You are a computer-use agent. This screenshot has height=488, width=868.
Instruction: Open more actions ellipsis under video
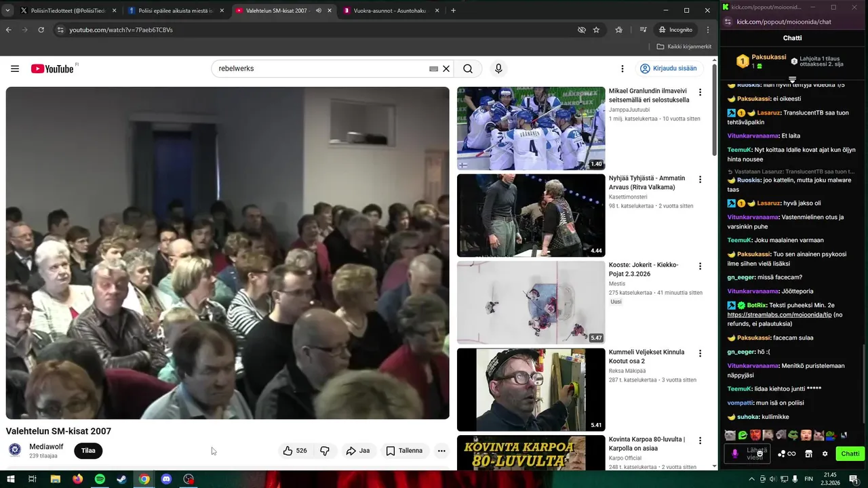(441, 451)
